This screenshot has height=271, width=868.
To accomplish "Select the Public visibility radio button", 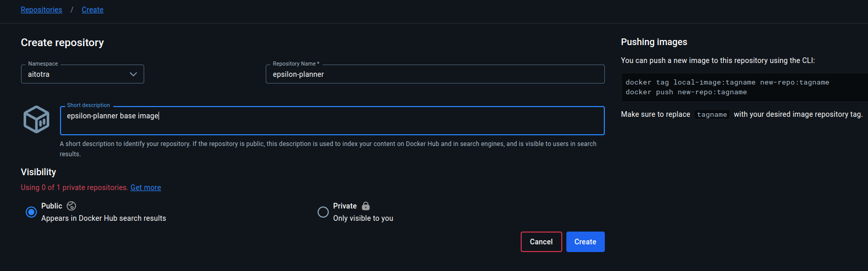I will (x=31, y=212).
